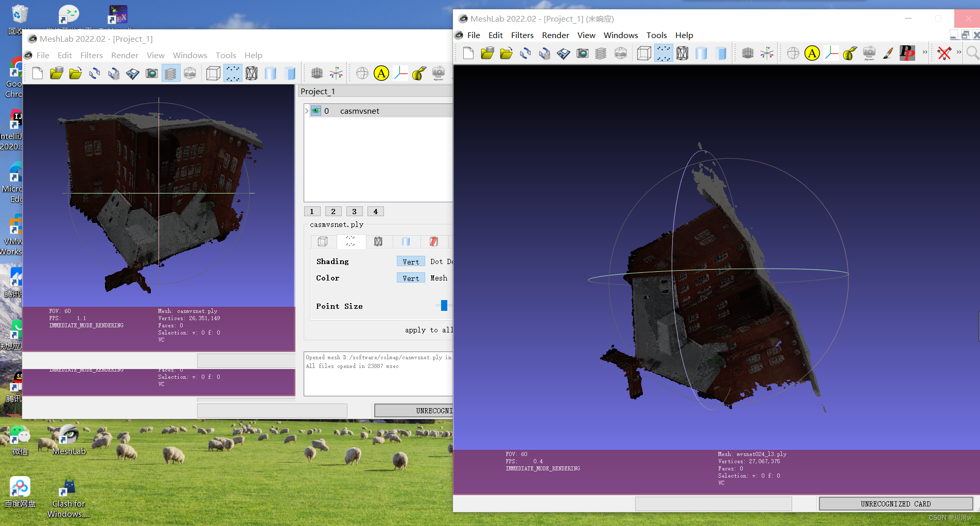
Task: Click PP pick points icon in right MeshLab
Action: click(907, 53)
